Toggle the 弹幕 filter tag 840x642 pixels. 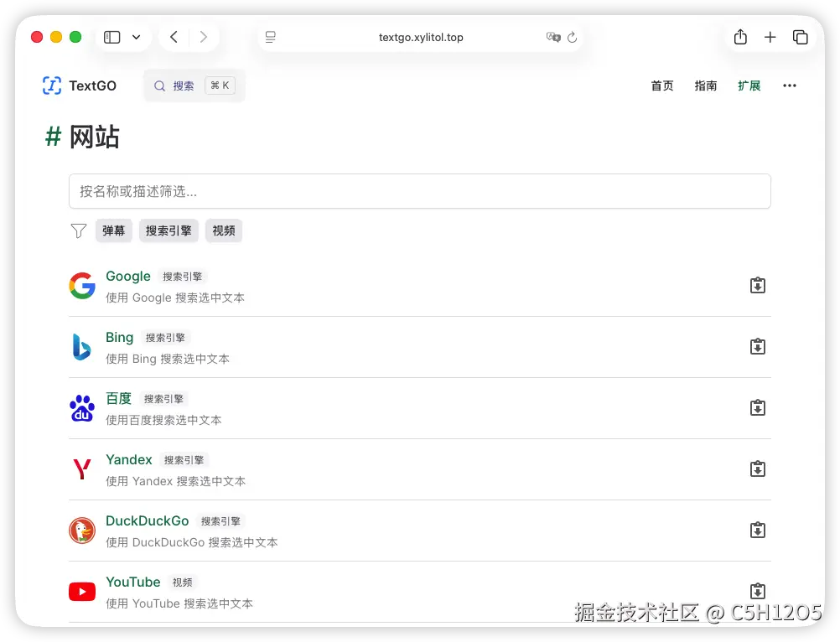click(x=113, y=230)
